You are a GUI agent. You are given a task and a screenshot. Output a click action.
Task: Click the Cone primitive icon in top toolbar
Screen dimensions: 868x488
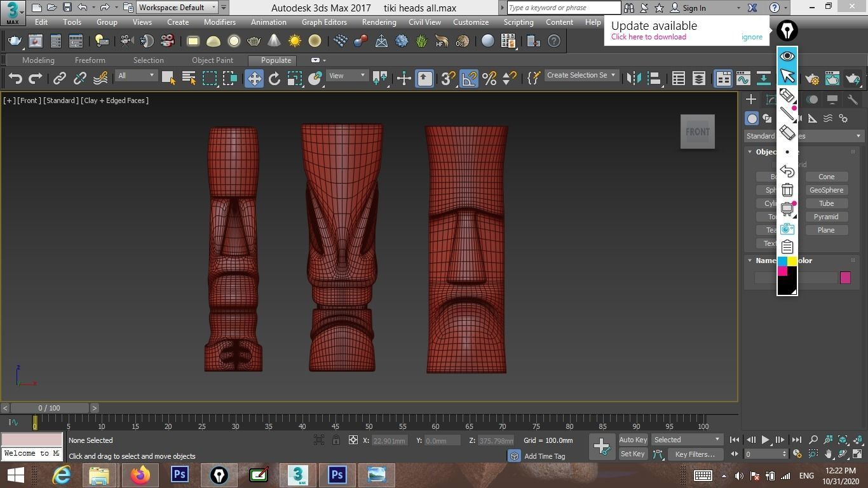click(x=274, y=41)
